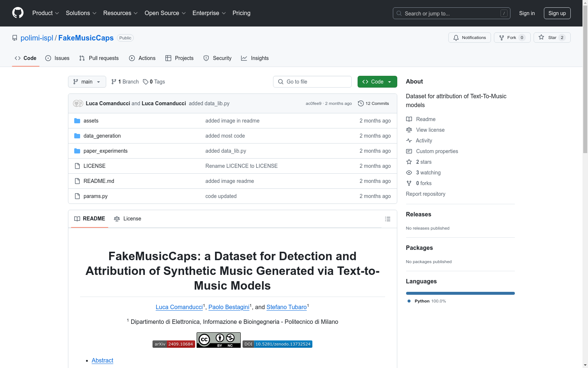Expand the Solutions menu
Image resolution: width=588 pixels, height=368 pixels.
[x=81, y=13]
